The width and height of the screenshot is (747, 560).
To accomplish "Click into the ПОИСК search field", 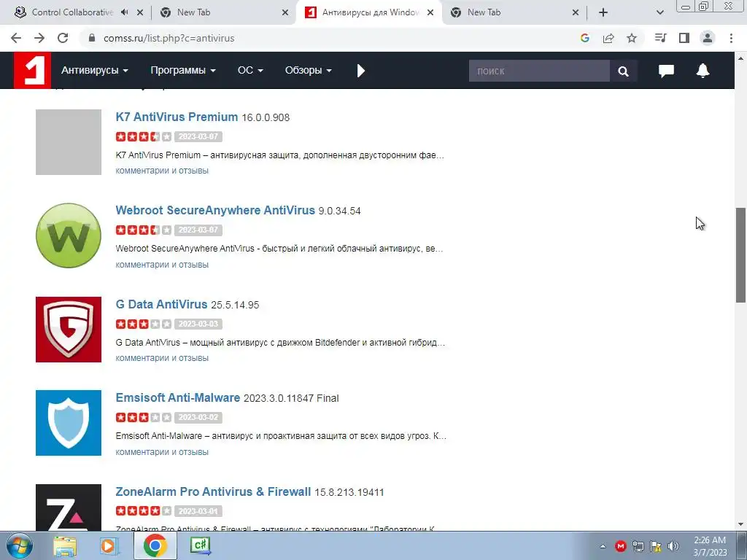I will [539, 71].
